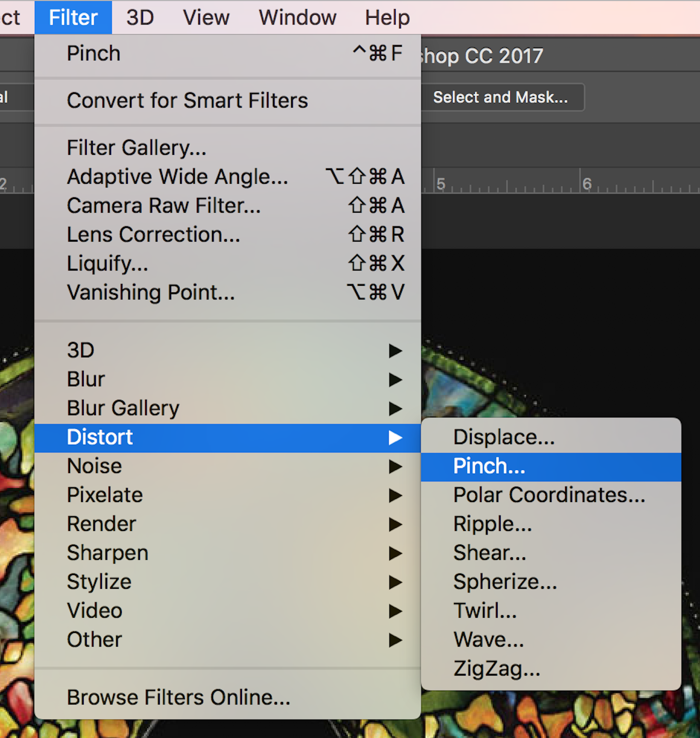Viewport: 700px width, 738px height.
Task: Expand the Blur submenu
Action: click(86, 380)
